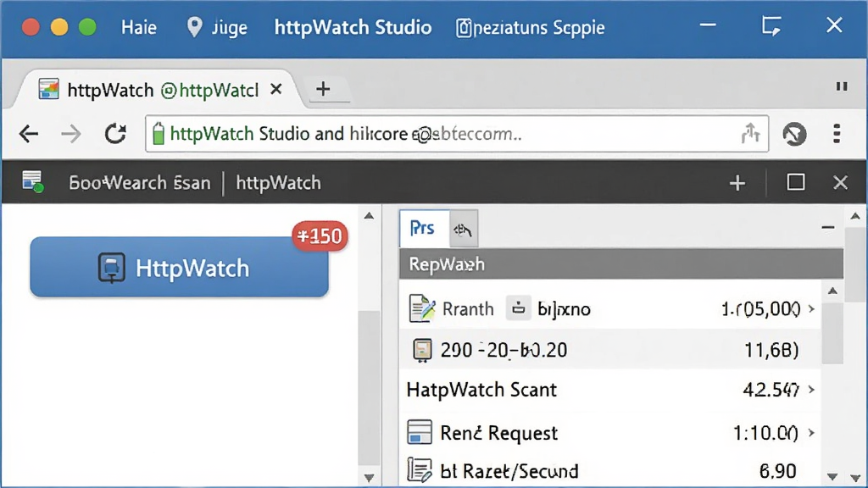Click the Haie menu item
Screen dimensions: 868x488
click(x=138, y=27)
